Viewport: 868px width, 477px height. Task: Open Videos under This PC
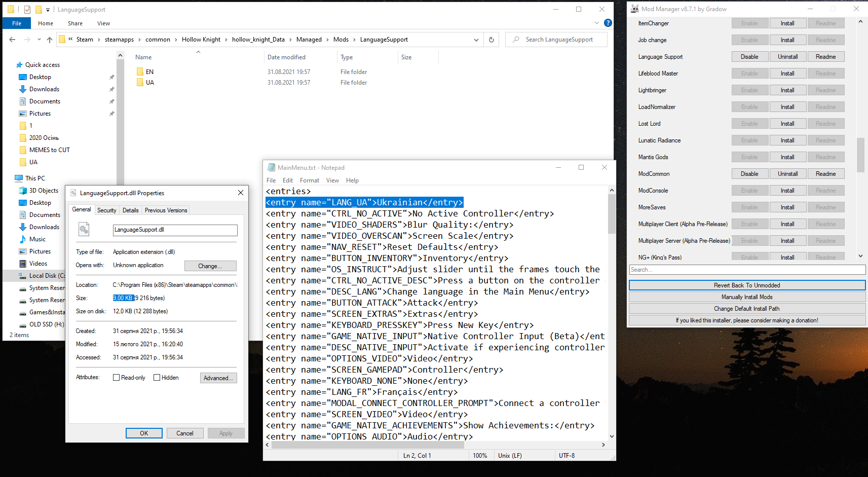coord(38,264)
